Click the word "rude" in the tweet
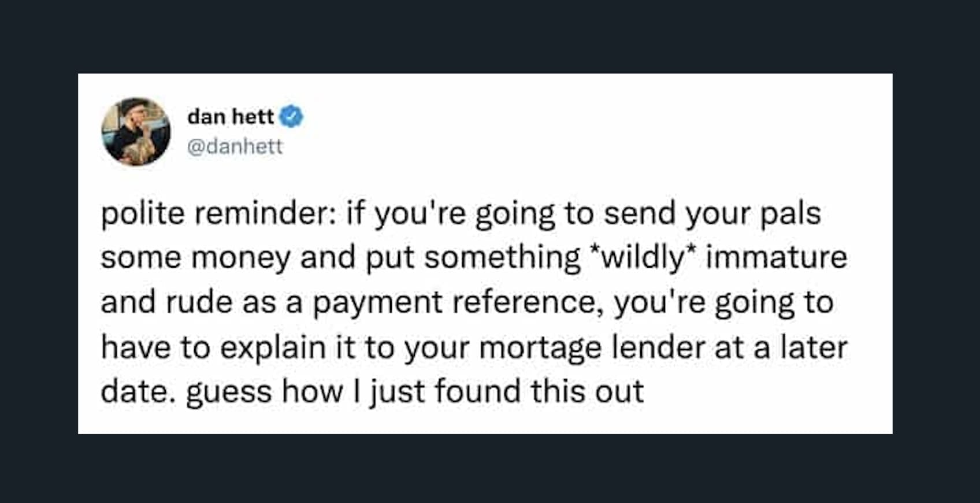The height and width of the screenshot is (503, 980). tap(199, 302)
